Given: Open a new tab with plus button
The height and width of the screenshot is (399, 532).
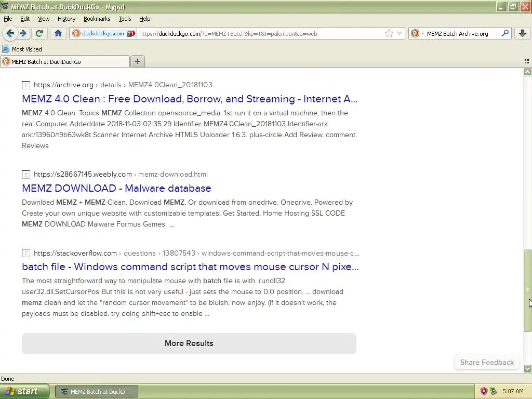Looking at the screenshot, I should point(137,61).
